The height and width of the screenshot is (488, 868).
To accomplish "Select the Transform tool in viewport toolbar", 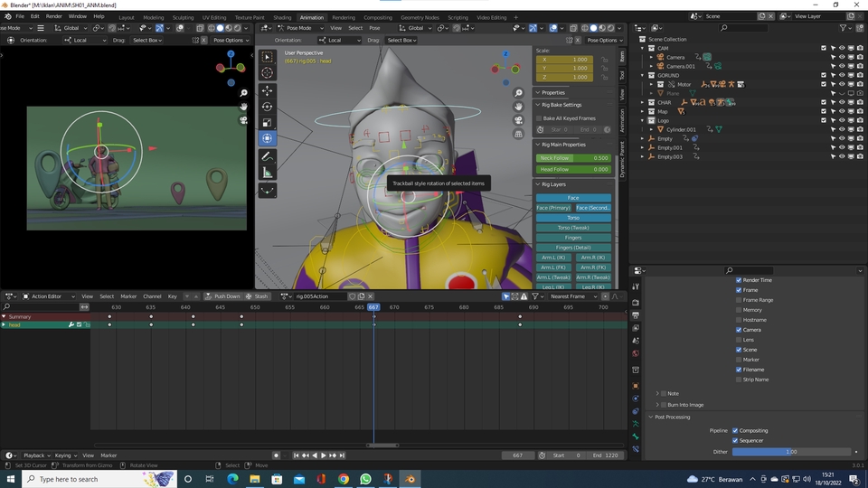I will 268,139.
